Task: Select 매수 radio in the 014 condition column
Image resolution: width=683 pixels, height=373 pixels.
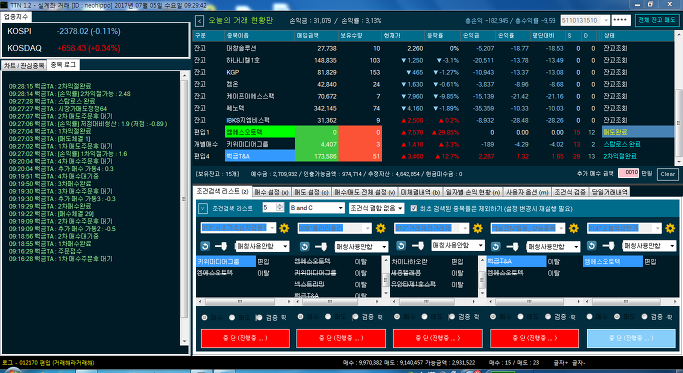Action: click(x=589, y=317)
